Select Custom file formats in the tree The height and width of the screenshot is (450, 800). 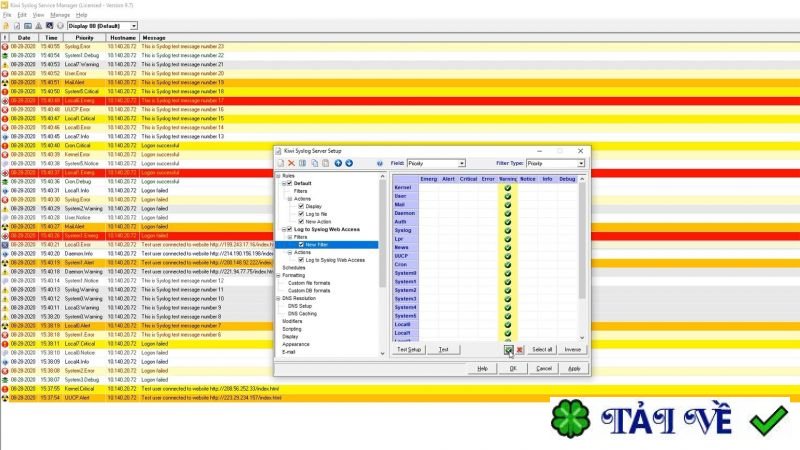309,283
